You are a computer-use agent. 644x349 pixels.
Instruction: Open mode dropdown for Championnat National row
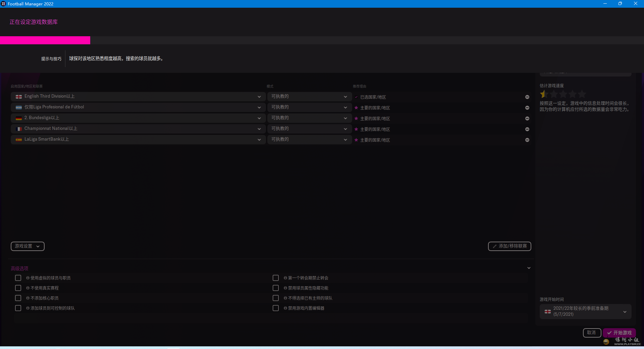point(309,129)
